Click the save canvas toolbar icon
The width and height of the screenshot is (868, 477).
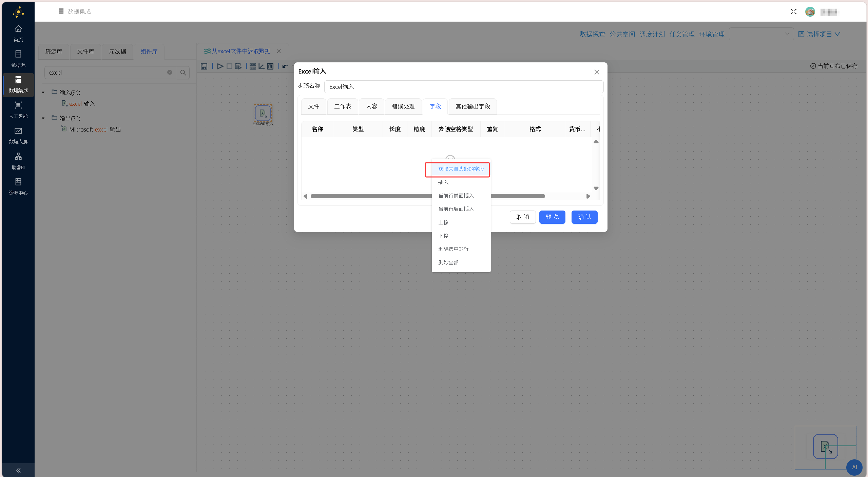(204, 66)
